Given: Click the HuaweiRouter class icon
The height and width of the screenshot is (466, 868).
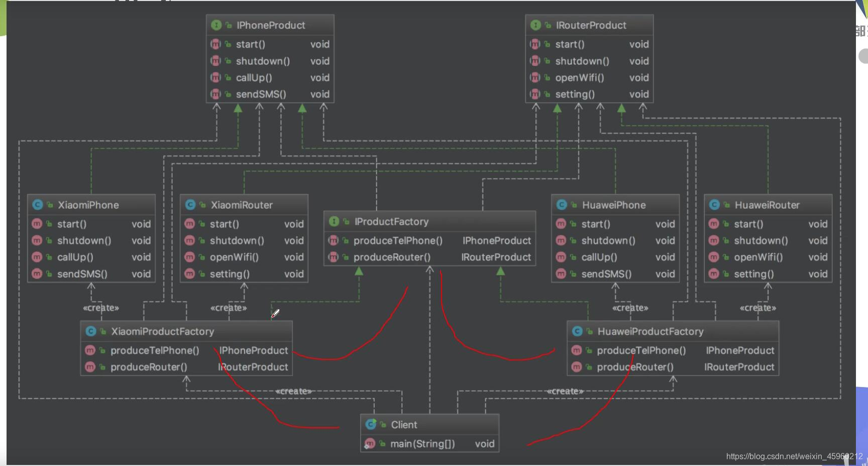Looking at the screenshot, I should click(x=714, y=205).
